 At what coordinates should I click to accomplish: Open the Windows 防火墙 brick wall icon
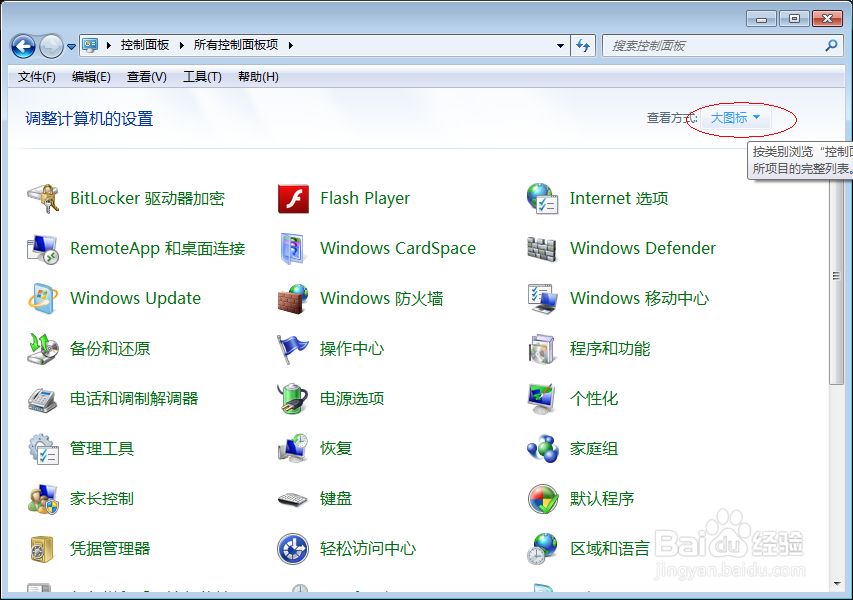(x=293, y=299)
